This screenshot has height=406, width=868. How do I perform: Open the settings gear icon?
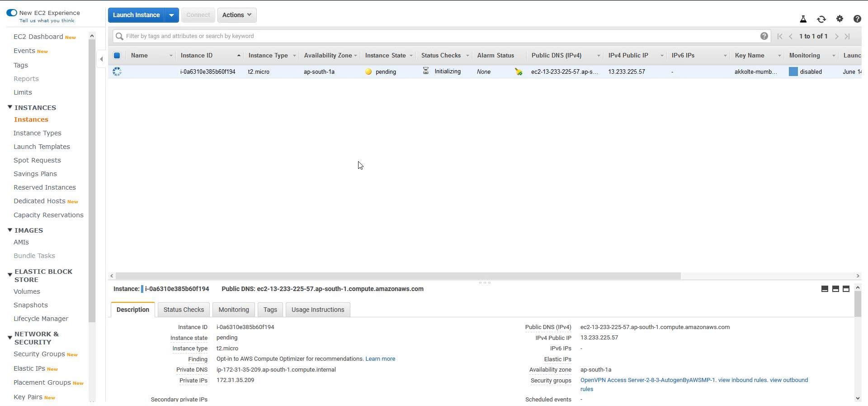(840, 19)
